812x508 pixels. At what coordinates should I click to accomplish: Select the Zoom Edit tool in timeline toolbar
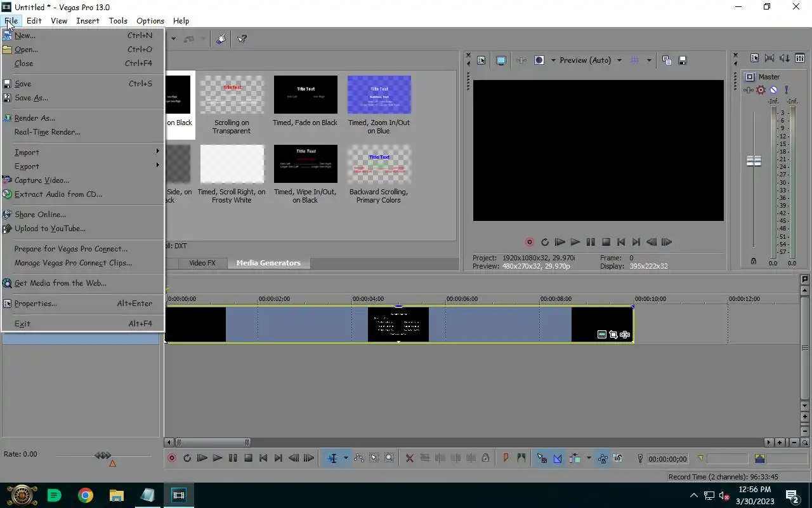[390, 458]
